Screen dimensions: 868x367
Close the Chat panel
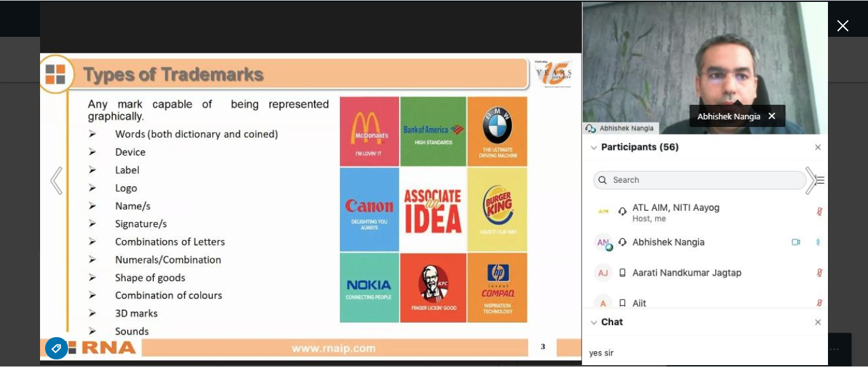(x=818, y=323)
